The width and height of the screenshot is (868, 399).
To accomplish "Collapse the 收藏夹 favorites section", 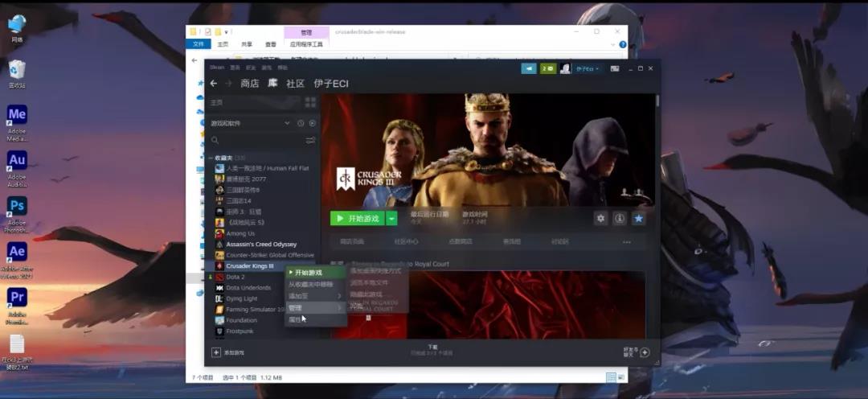I will tap(211, 158).
